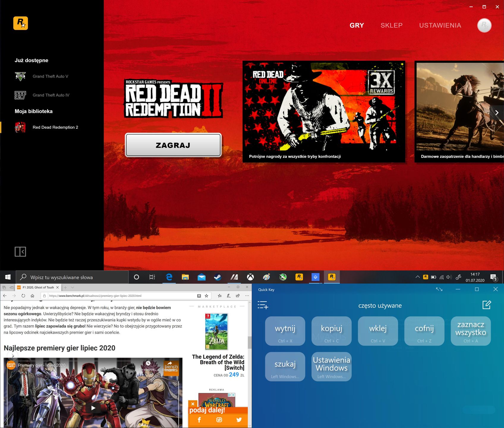The image size is (504, 428).
Task: Open Task View on the taskbar
Action: click(152, 277)
